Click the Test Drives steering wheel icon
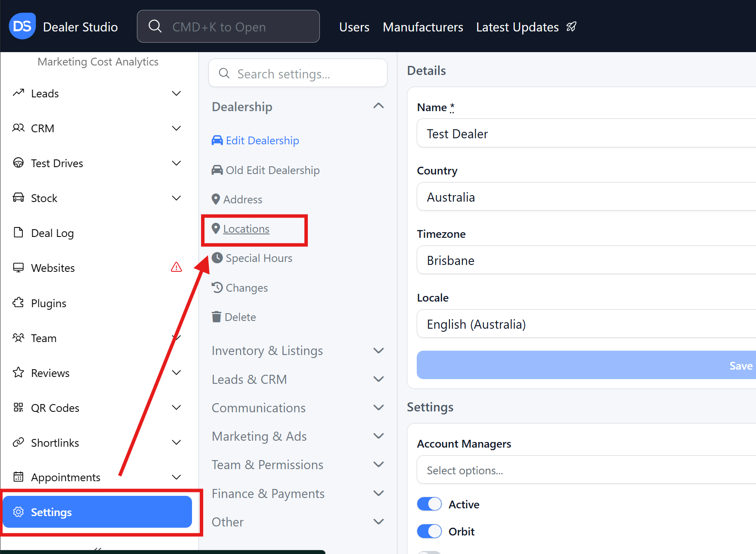 point(19,163)
